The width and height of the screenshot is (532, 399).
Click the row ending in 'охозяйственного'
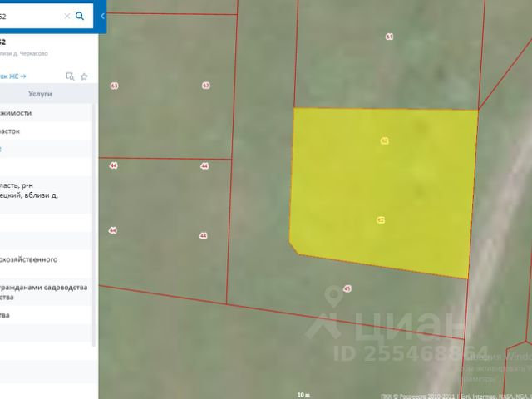tap(40, 259)
